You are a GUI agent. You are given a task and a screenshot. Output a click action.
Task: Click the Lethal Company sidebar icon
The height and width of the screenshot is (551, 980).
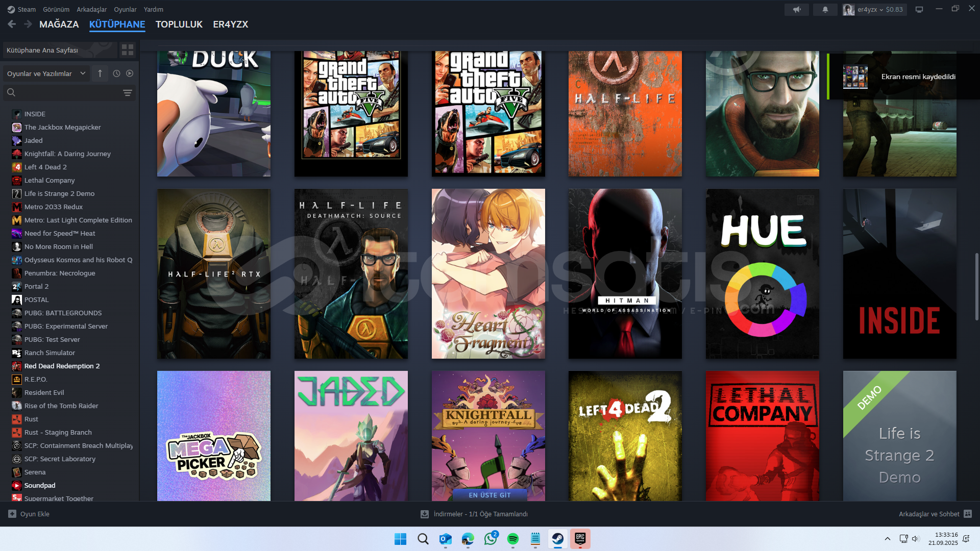(17, 180)
